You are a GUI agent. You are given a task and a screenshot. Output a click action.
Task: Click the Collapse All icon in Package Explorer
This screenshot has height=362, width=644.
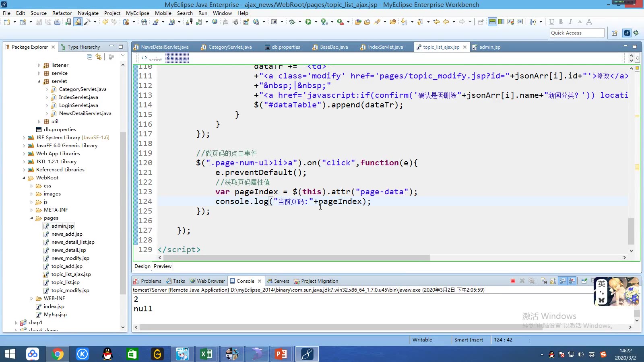pos(89,57)
